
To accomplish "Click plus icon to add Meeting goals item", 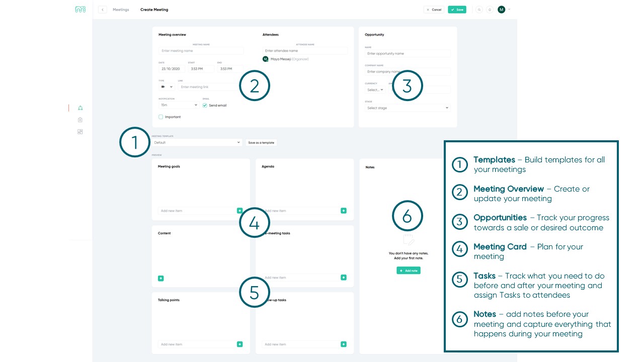I will pos(239,211).
